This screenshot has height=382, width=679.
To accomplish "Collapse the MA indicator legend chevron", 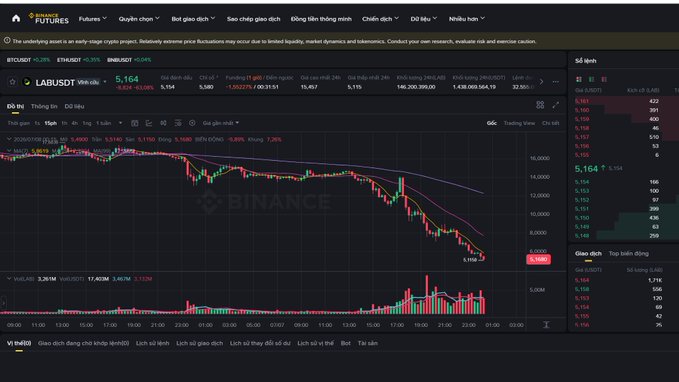I will coord(9,150).
